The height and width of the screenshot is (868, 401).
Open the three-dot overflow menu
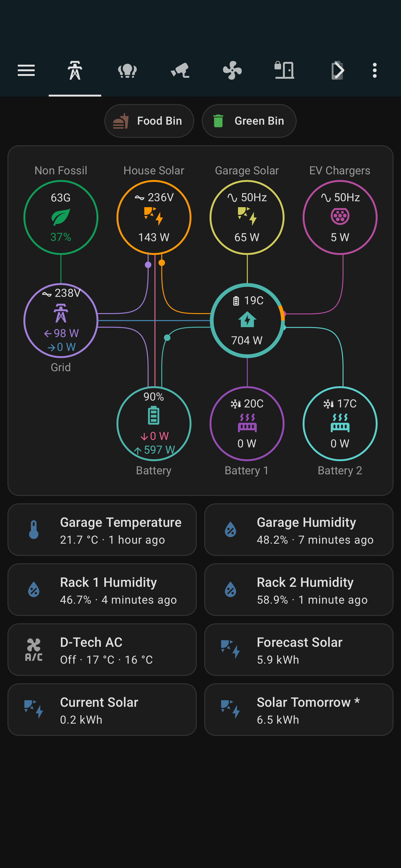click(x=374, y=70)
